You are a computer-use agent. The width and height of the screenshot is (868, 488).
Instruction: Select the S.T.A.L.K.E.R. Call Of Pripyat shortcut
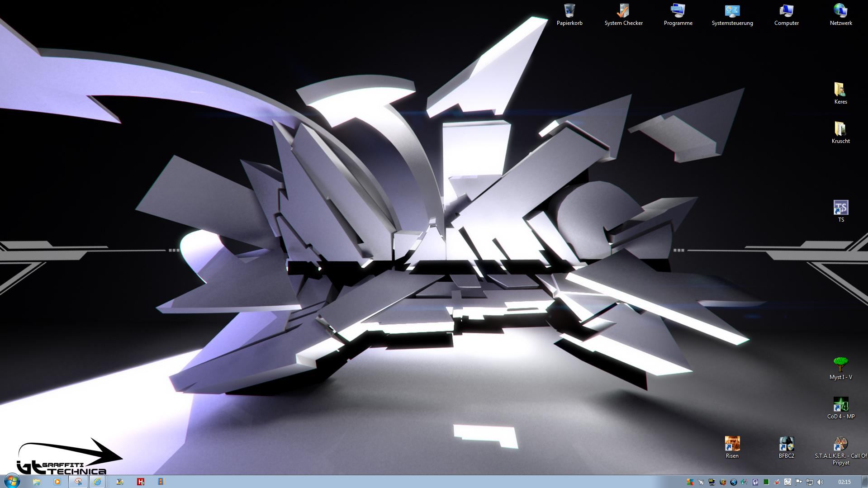tap(841, 451)
